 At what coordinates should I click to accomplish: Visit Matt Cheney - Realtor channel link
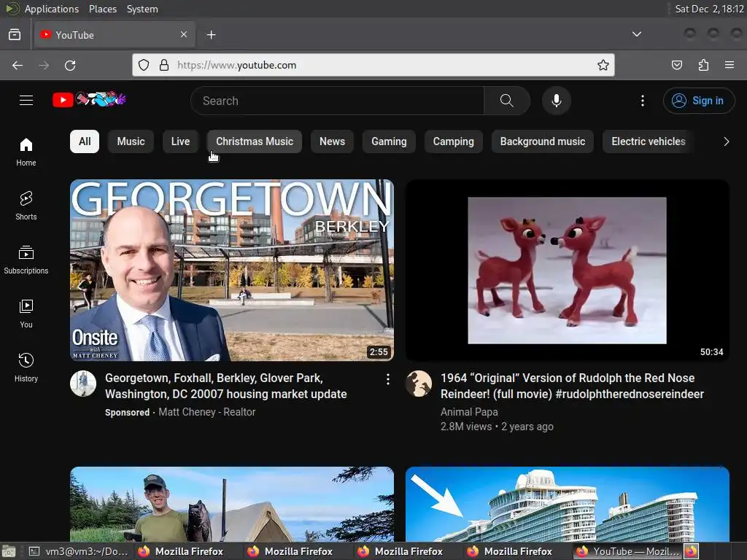206,412
